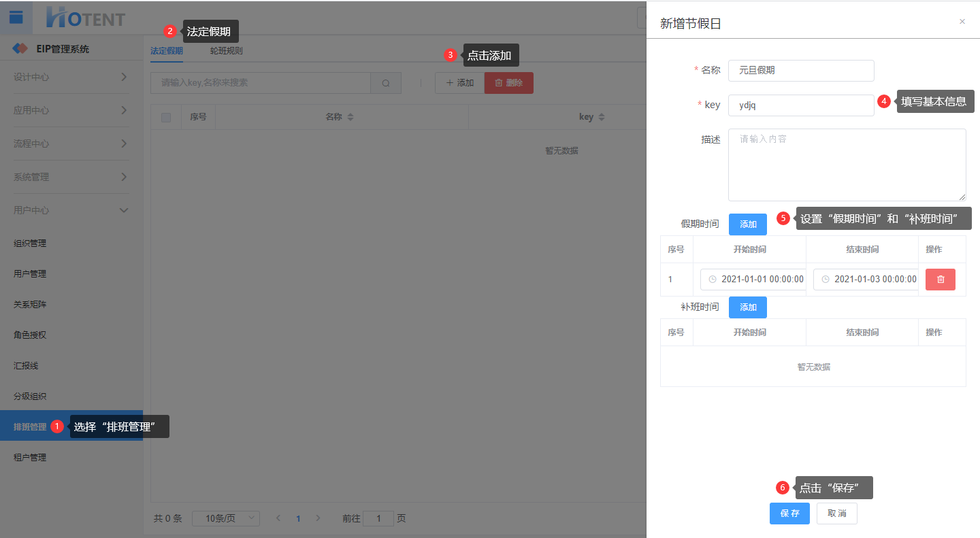Go to next page arrow
Image resolution: width=980 pixels, height=538 pixels.
(318, 518)
